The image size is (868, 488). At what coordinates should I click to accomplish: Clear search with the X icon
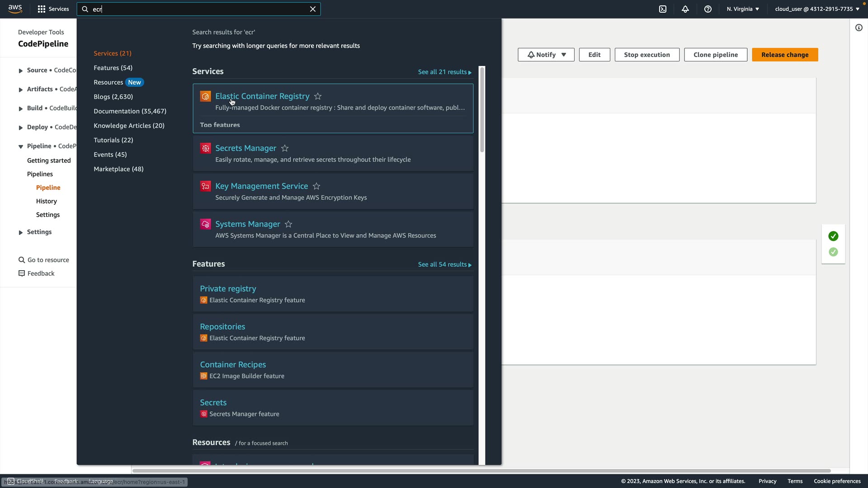tap(313, 9)
